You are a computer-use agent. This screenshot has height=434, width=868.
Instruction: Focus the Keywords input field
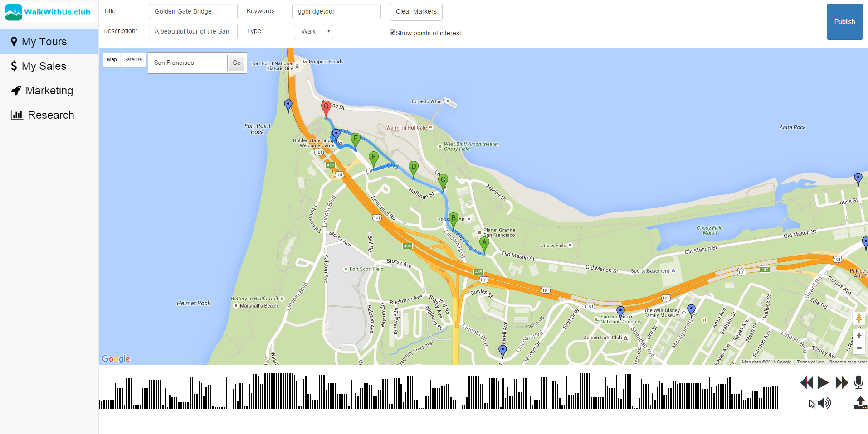[x=336, y=11]
